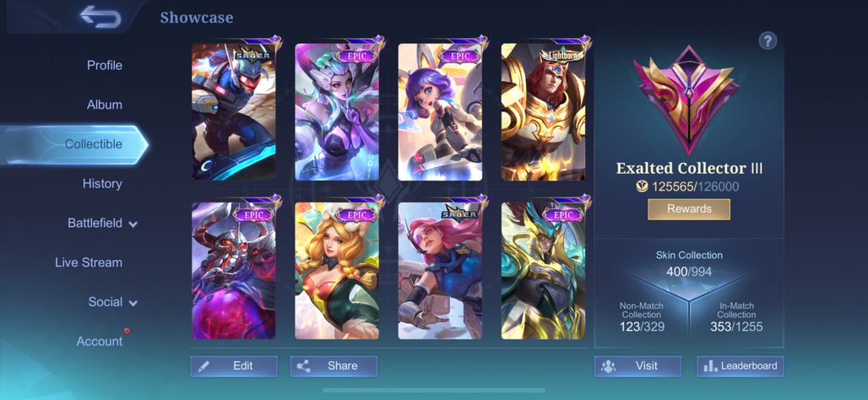Open the bunny-eared purple-haired EPIC skin
868x400 pixels.
click(x=440, y=111)
